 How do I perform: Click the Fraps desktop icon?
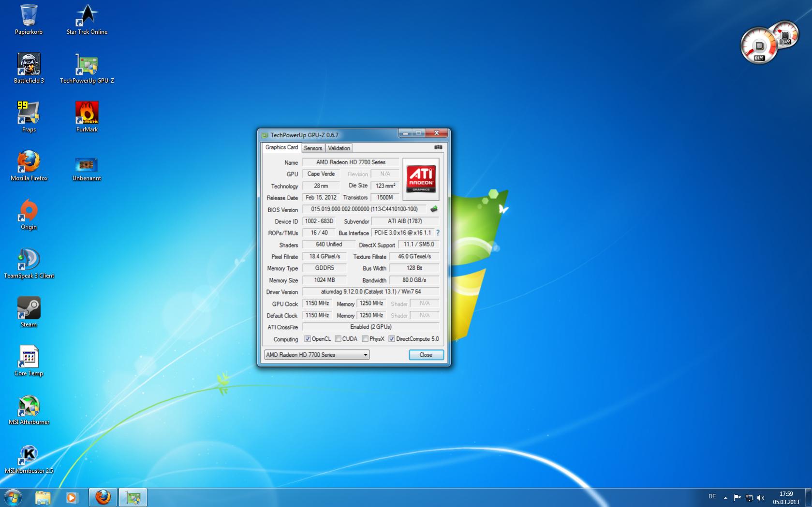click(x=29, y=117)
